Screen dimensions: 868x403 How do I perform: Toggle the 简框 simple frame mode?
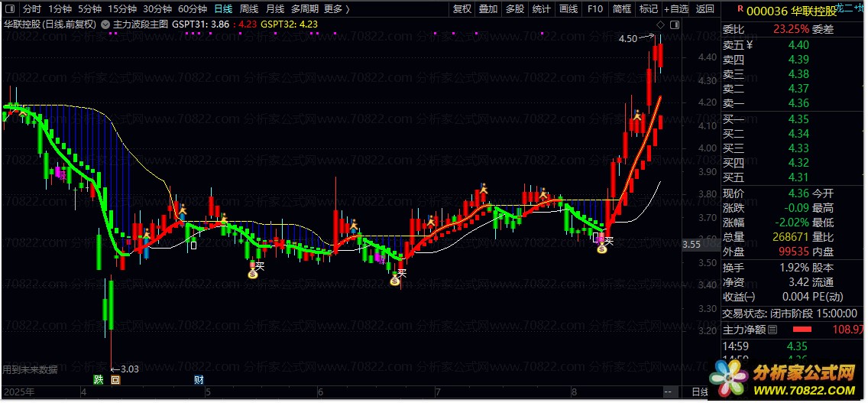622,9
